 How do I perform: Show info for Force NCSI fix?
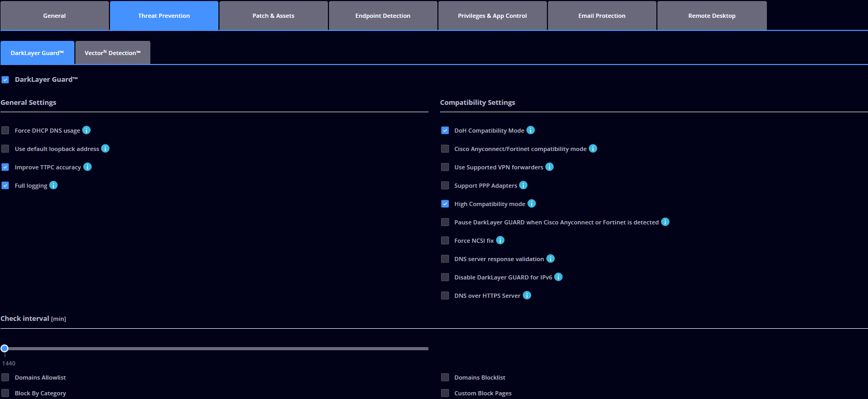click(500, 240)
